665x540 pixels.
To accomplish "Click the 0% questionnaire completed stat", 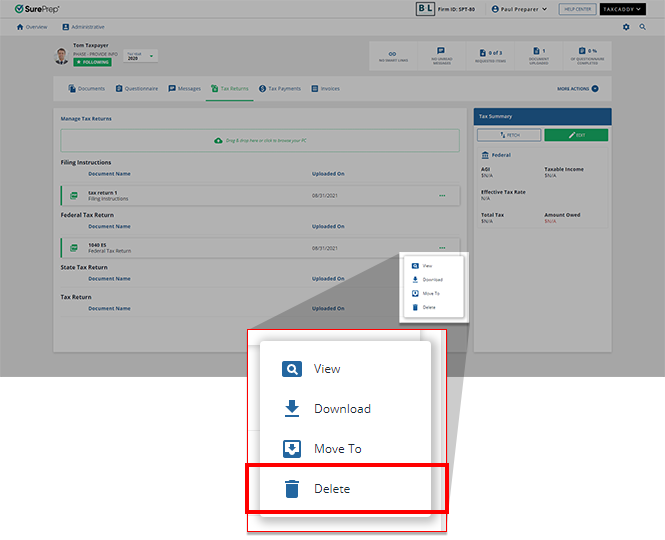I will 587,56.
